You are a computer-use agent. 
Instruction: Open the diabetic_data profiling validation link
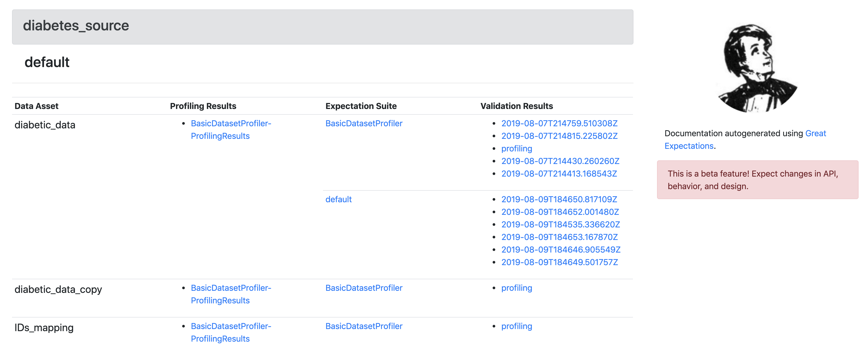point(516,149)
